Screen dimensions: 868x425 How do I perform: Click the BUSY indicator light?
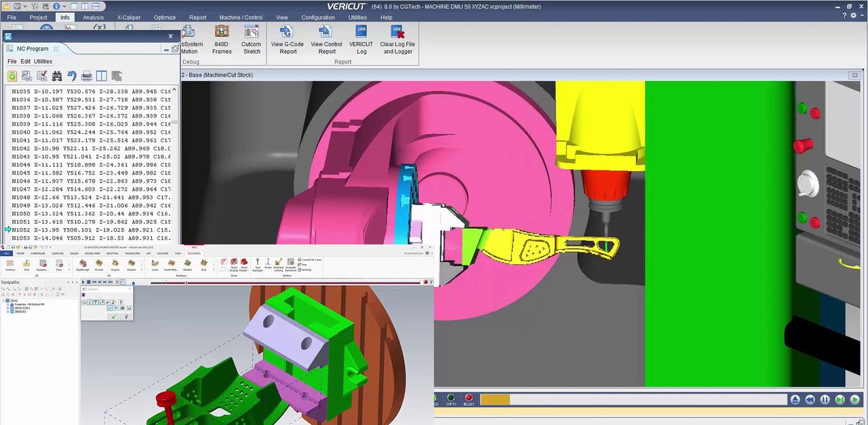pyautogui.click(x=469, y=399)
